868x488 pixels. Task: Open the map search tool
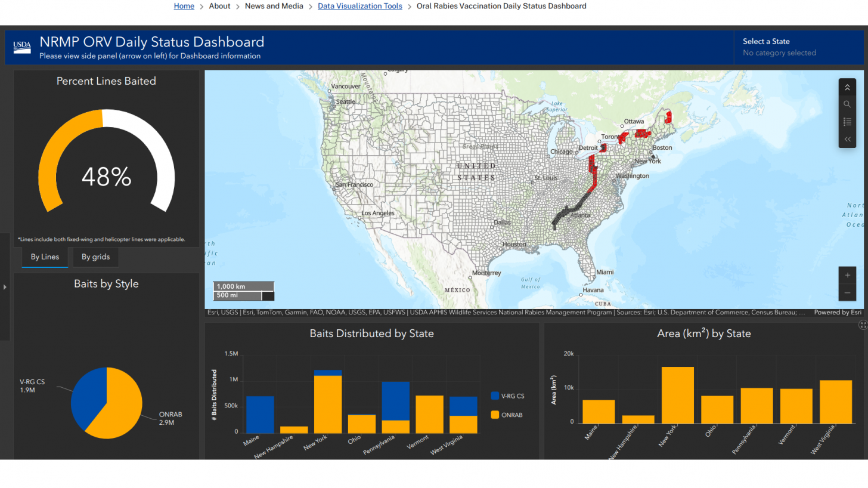847,104
